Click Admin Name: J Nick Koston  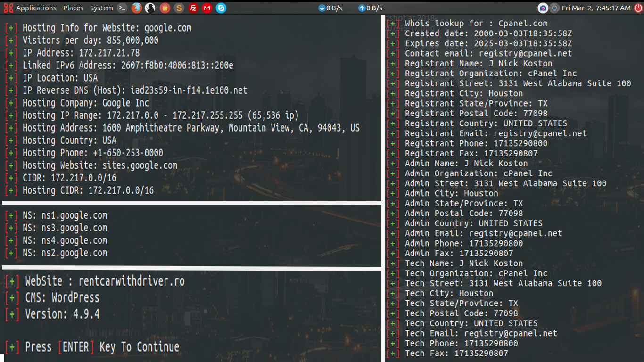(x=457, y=163)
